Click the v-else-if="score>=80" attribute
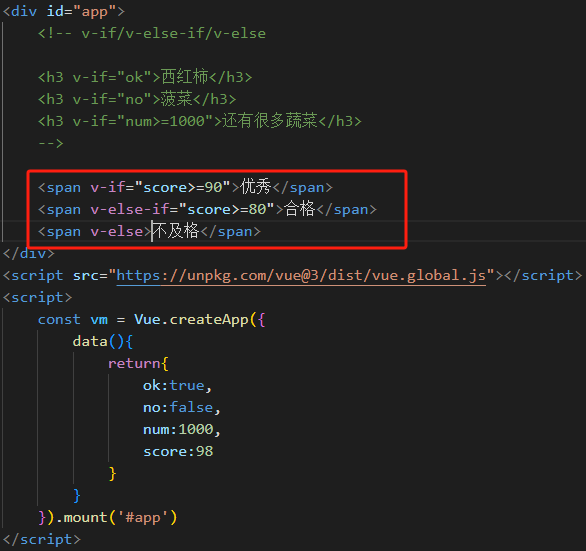The height and width of the screenshot is (551, 586). pos(182,209)
